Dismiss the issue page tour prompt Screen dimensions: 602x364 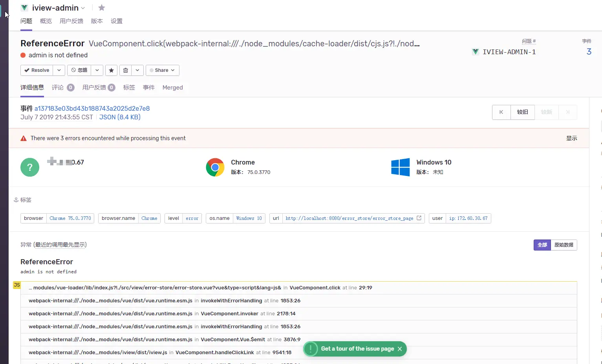400,349
